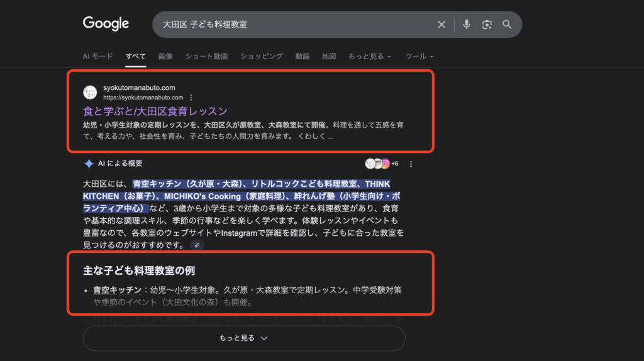Open the ツール dropdown

(x=419, y=56)
